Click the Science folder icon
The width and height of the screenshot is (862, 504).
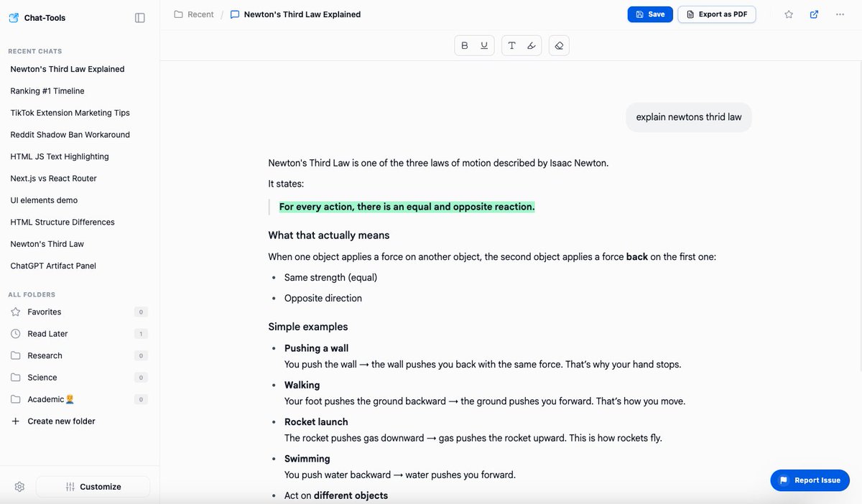(16, 378)
